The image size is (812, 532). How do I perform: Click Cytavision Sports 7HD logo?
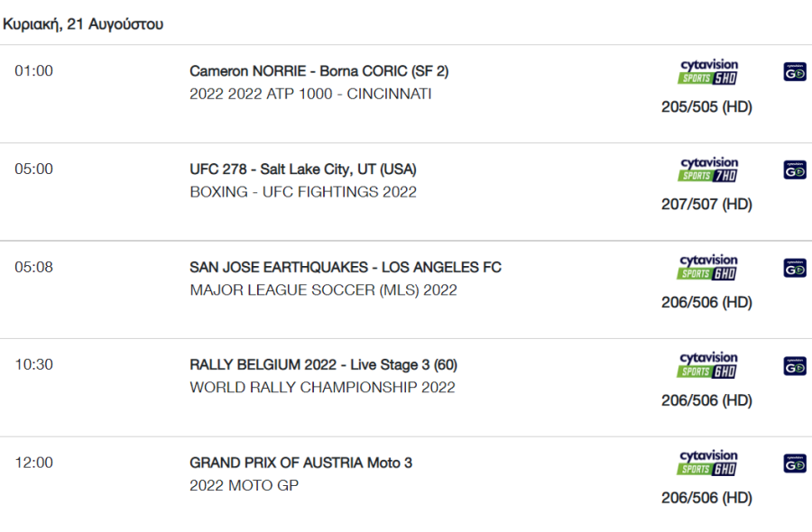708,170
